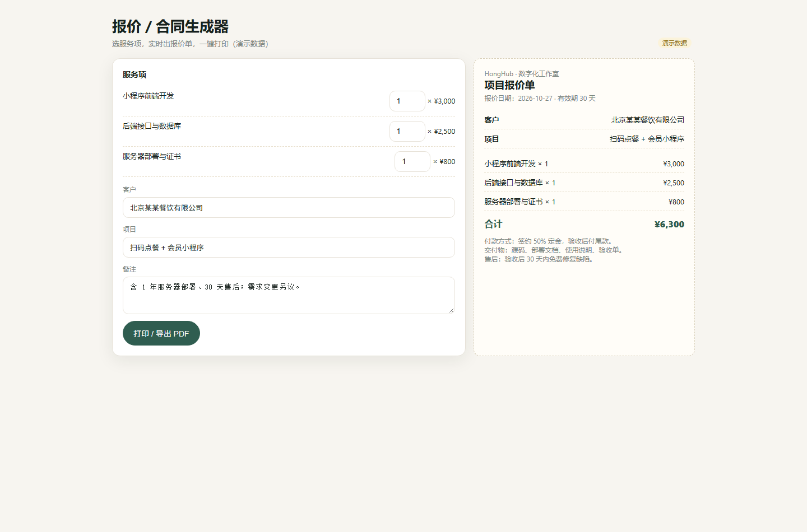The height and width of the screenshot is (532, 807).
Task: Select the 后端接口与数据库 label in service list
Action: point(152,126)
